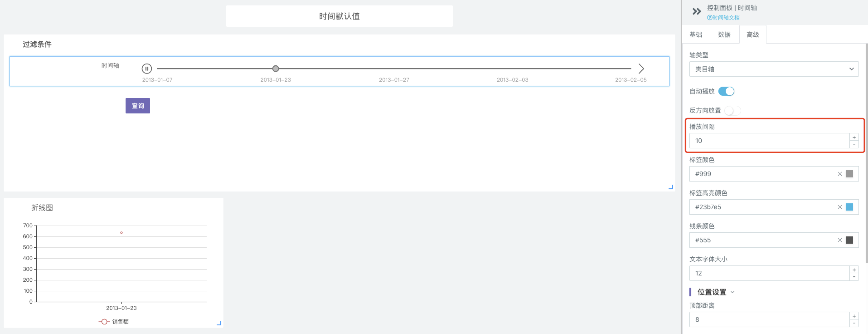Click the red data point in 折线图

121,232
